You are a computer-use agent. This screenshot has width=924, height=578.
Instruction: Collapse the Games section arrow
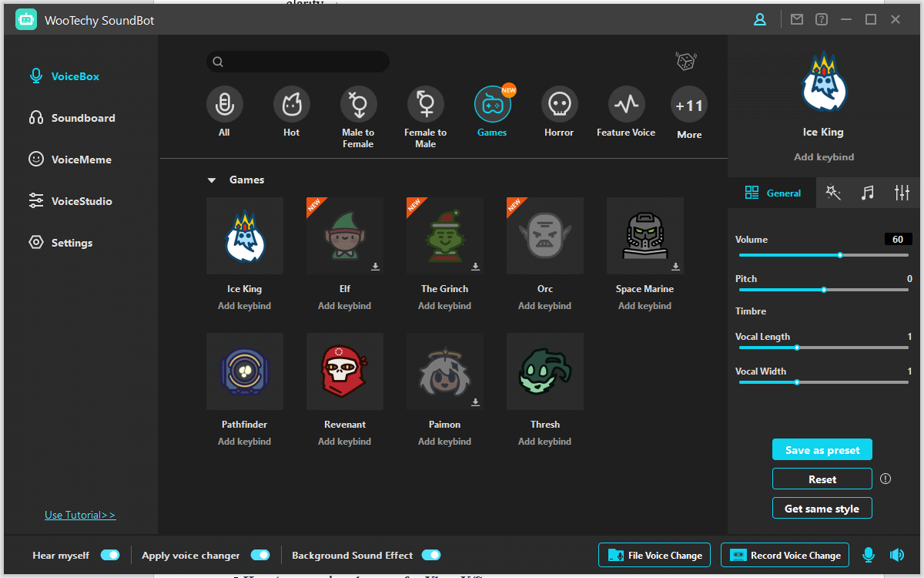(x=212, y=180)
